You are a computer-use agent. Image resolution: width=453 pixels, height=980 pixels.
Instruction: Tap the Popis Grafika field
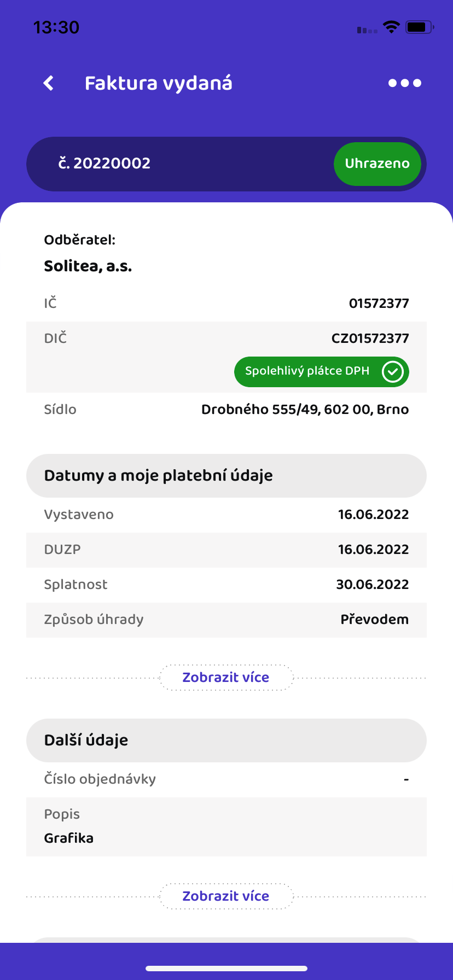click(226, 827)
